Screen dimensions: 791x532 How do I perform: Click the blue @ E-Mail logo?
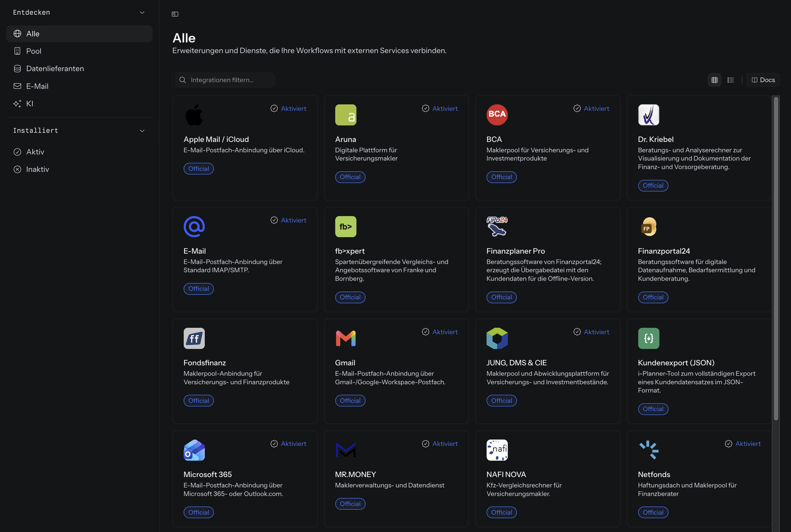point(194,226)
